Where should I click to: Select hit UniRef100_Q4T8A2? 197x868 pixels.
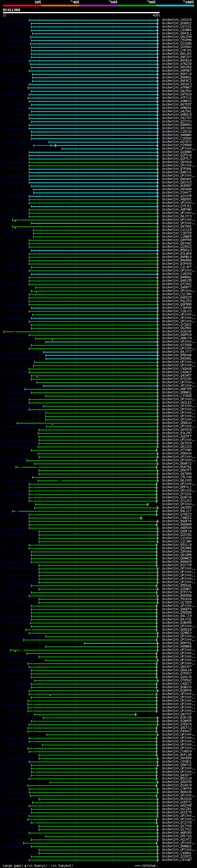[177, 226]
